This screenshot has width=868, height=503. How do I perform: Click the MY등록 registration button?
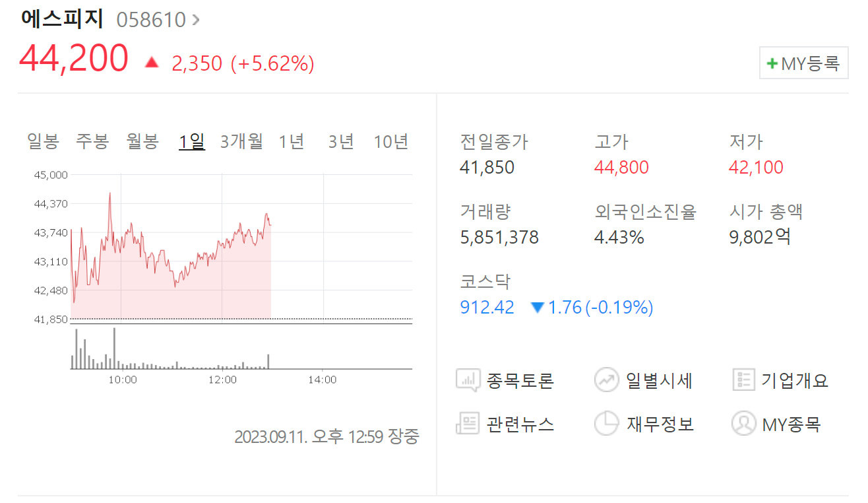point(803,63)
